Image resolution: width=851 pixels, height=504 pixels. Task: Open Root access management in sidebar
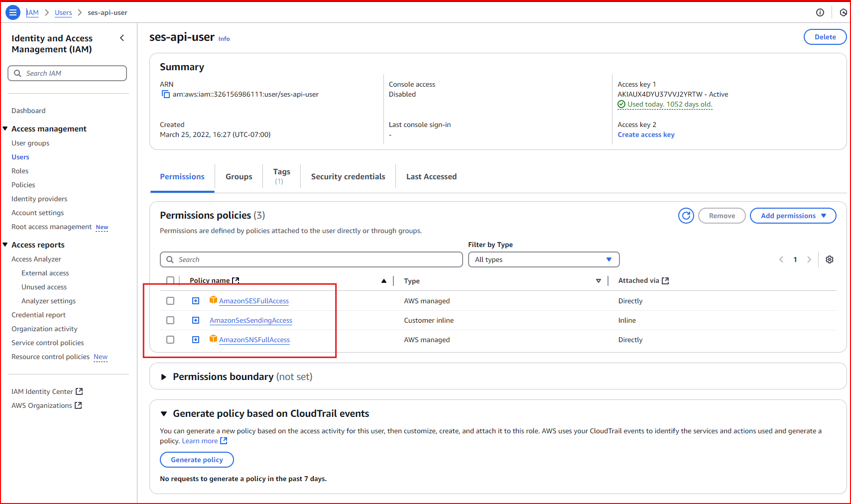coord(52,227)
